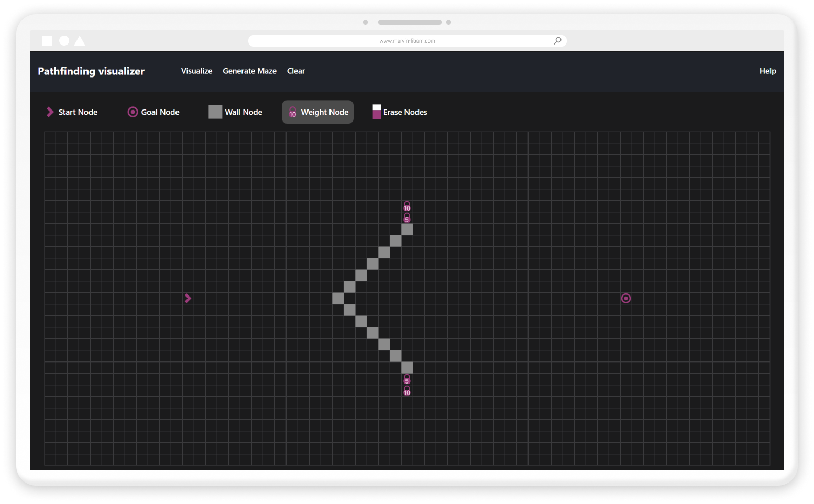Click the topmost weight 10 node on grid
The height and width of the screenshot is (504, 814).
point(407,206)
